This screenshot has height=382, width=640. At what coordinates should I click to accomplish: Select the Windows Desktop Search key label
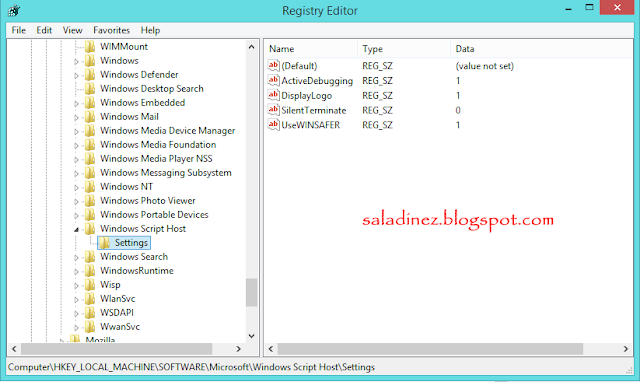click(152, 89)
